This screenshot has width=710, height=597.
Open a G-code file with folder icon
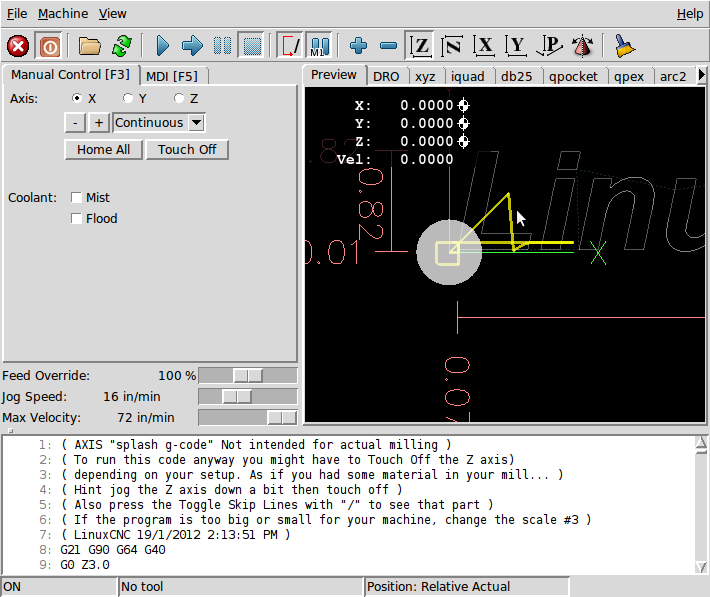[x=90, y=46]
